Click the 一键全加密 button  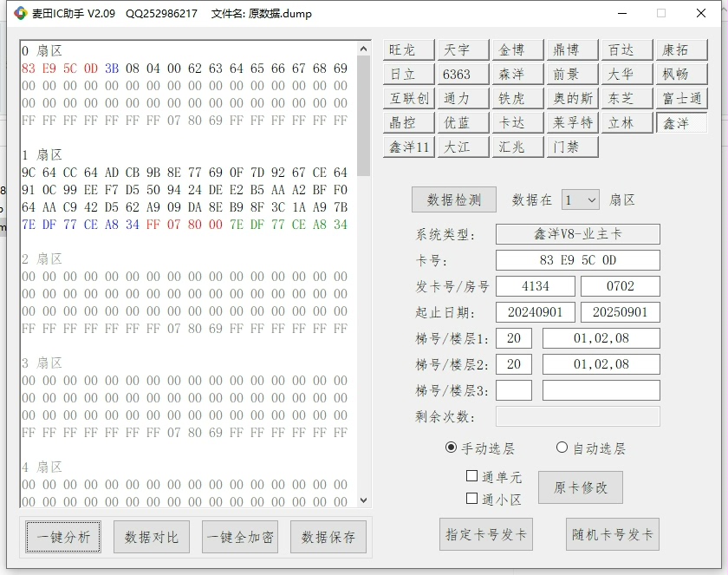(240, 537)
